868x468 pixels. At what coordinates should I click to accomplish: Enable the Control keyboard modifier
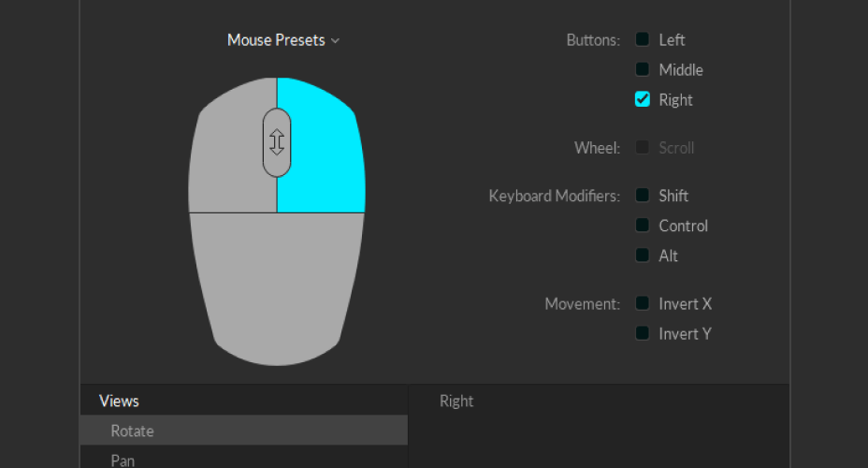point(643,226)
